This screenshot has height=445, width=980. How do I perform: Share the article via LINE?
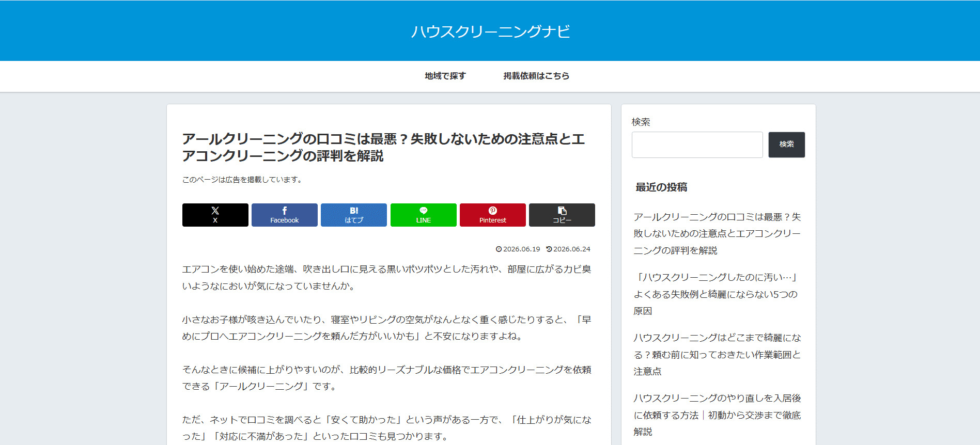[423, 215]
